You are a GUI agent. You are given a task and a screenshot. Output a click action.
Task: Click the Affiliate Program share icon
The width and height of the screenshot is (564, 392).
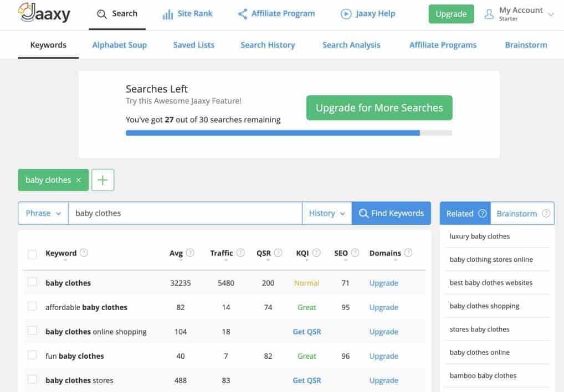(243, 14)
